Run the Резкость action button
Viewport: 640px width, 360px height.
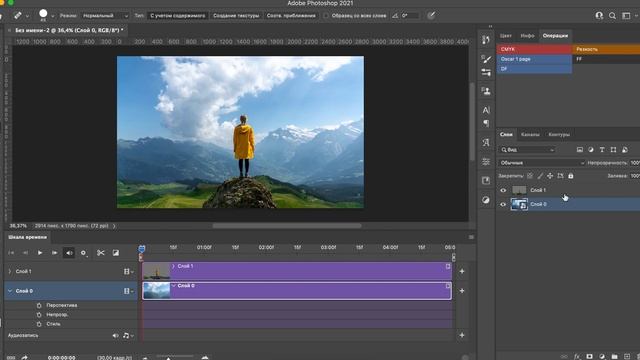(606, 49)
